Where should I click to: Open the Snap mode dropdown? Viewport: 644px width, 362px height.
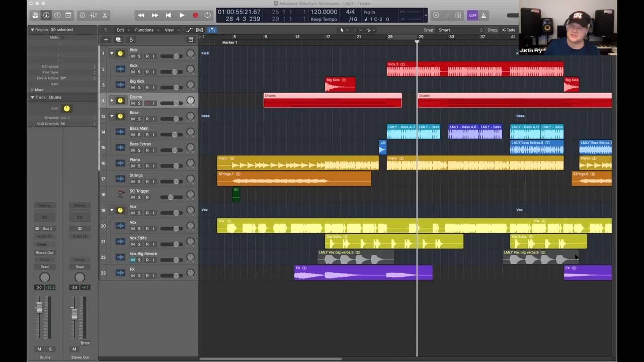[x=460, y=30]
